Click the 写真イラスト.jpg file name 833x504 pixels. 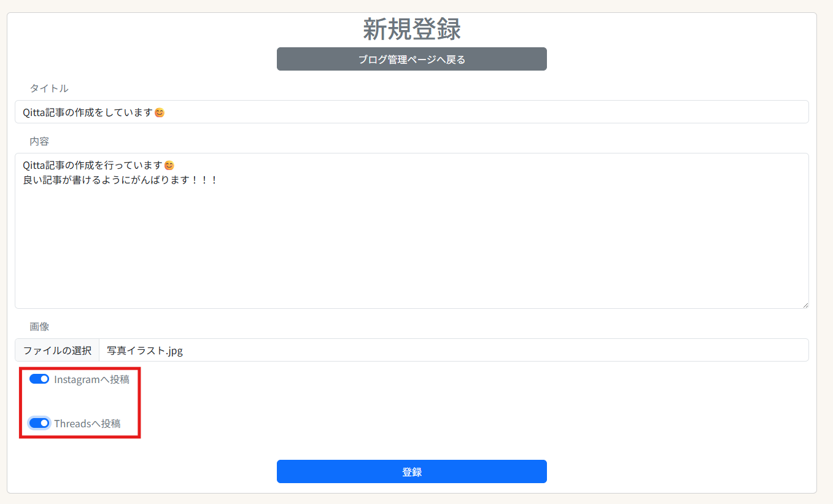pyautogui.click(x=145, y=351)
